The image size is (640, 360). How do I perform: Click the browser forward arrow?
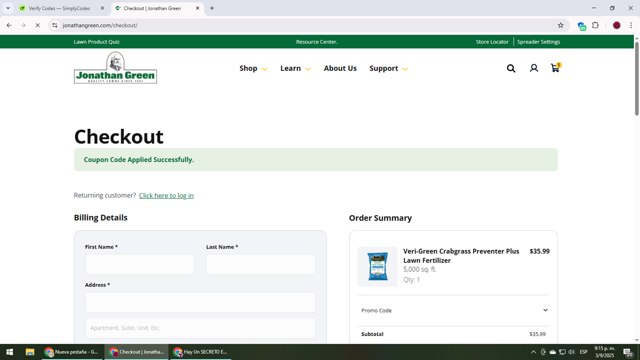[23, 25]
